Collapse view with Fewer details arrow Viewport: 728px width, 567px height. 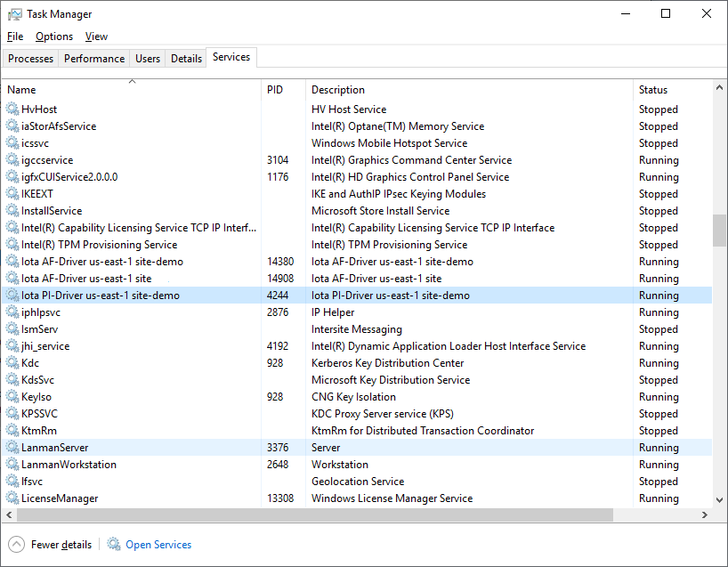tap(16, 544)
